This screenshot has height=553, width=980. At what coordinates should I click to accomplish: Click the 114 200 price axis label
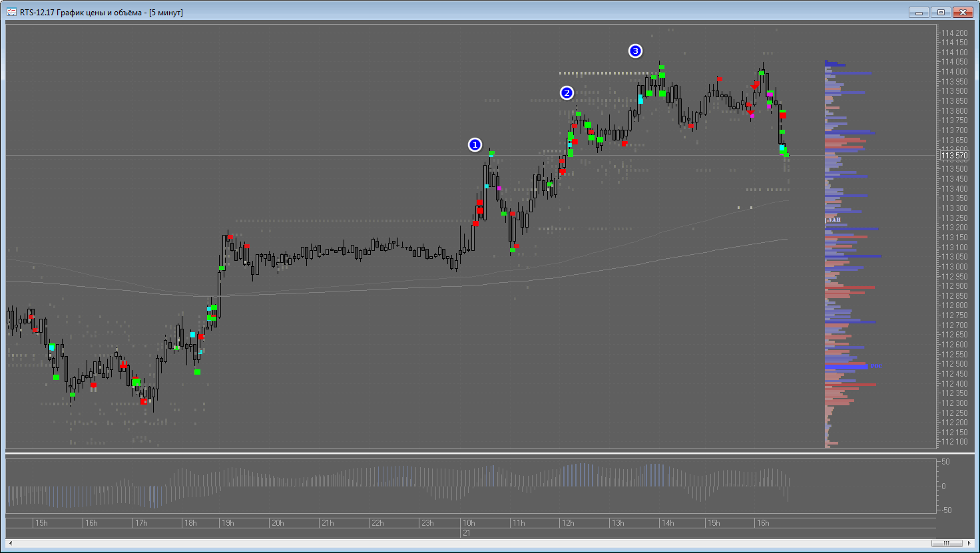(954, 33)
